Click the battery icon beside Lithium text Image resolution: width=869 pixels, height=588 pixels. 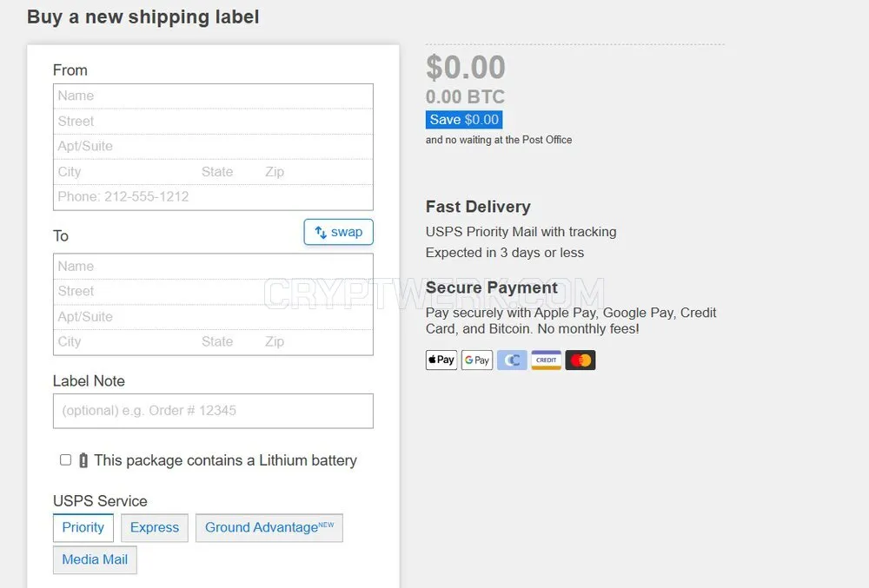coord(83,460)
